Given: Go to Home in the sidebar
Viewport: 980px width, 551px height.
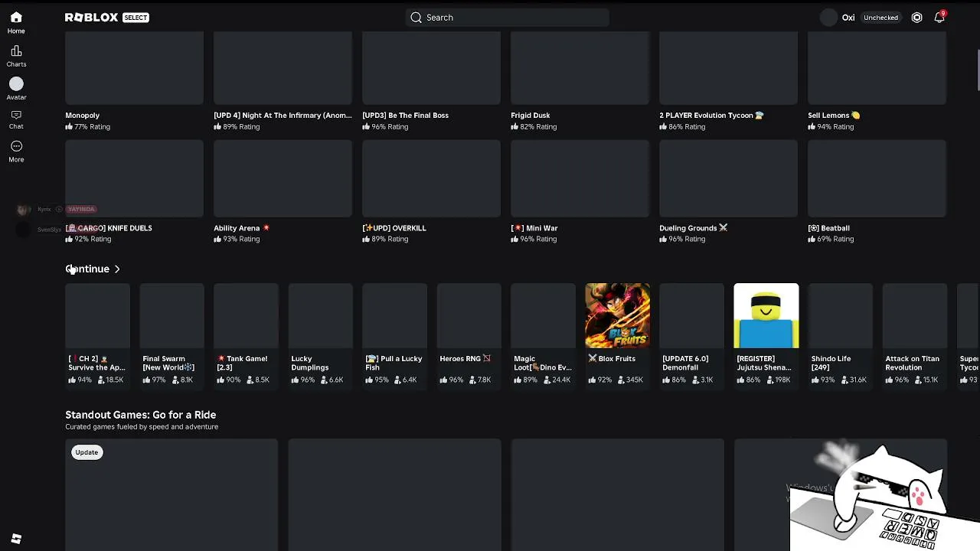Looking at the screenshot, I should pyautogui.click(x=16, y=22).
